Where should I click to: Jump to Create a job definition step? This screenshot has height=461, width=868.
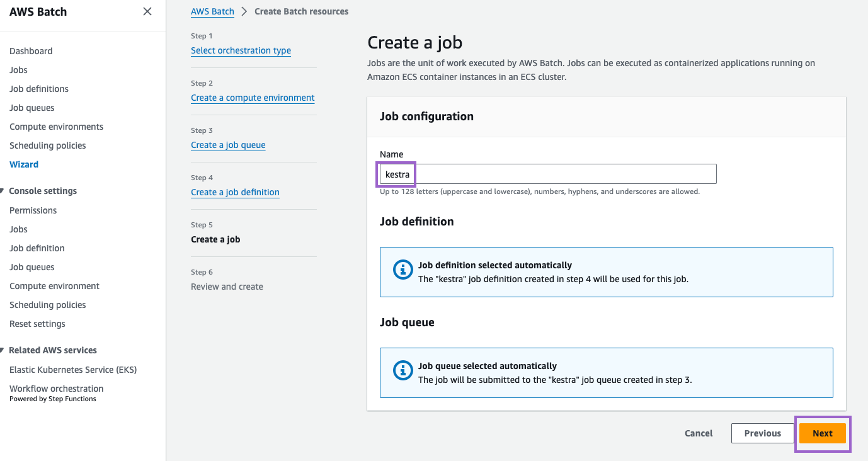click(235, 192)
